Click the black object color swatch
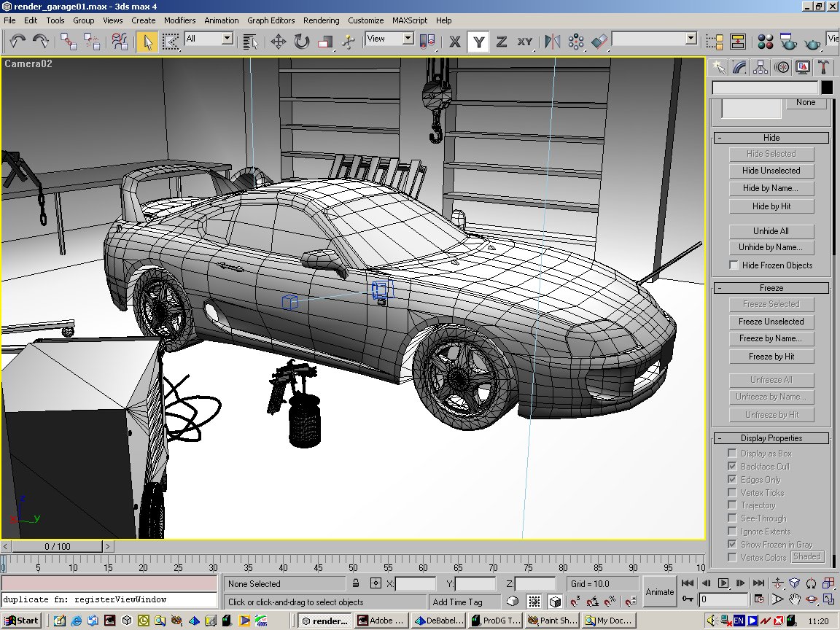840x630 pixels. [x=827, y=87]
